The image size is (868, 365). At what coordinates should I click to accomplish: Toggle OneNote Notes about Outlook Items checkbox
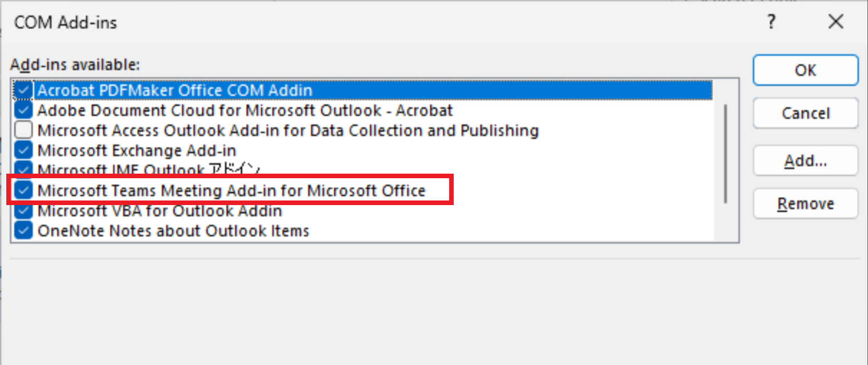coord(23,231)
